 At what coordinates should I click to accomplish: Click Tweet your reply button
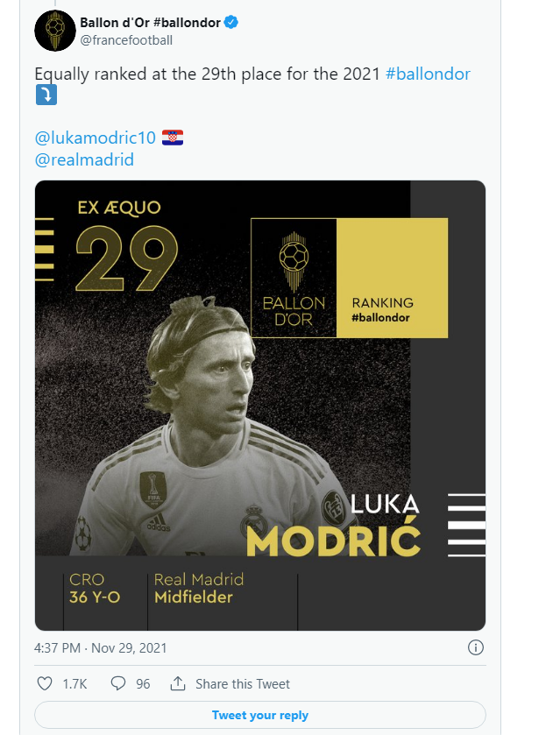[x=259, y=715]
